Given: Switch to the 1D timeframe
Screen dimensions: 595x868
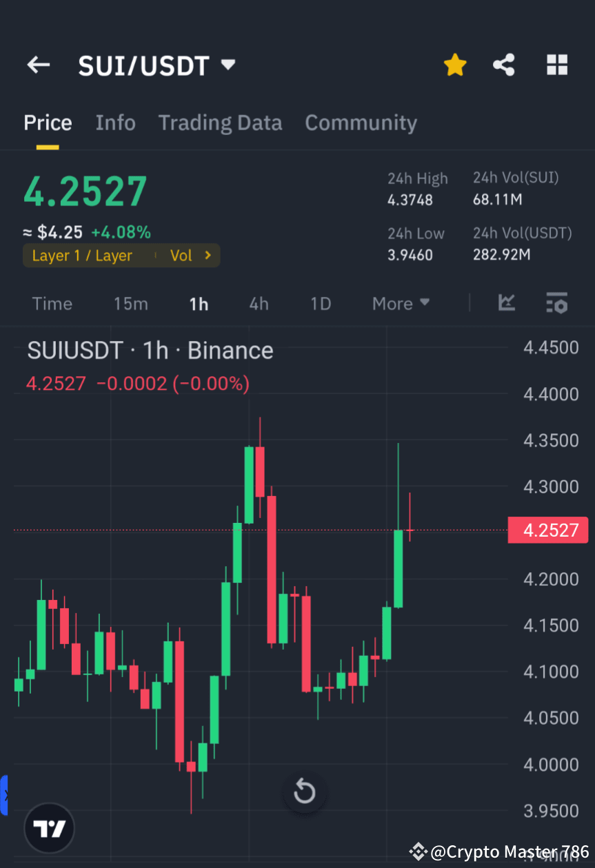Looking at the screenshot, I should coord(320,303).
